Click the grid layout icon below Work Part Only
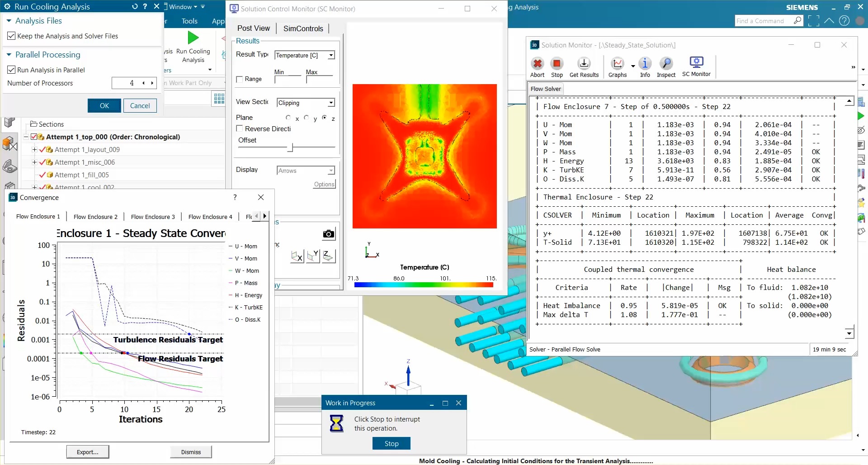 [x=219, y=99]
